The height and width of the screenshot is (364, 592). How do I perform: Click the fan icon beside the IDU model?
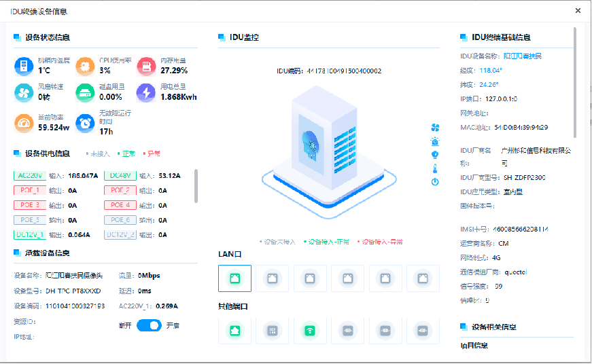click(435, 128)
